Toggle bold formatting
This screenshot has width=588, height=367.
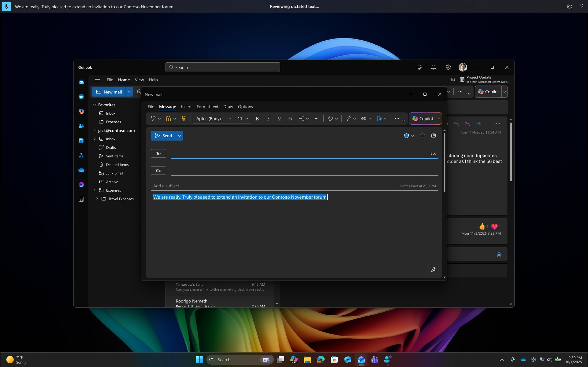point(257,119)
